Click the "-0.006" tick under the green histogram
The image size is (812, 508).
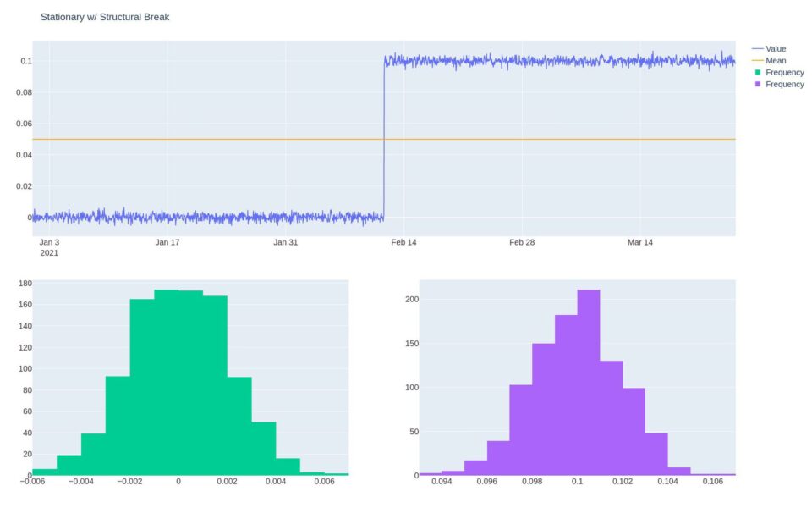[32, 479]
